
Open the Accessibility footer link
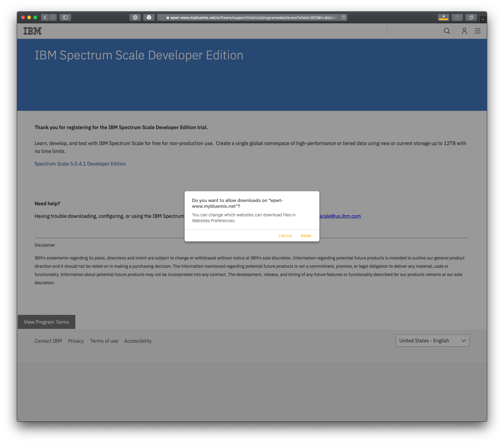(138, 341)
